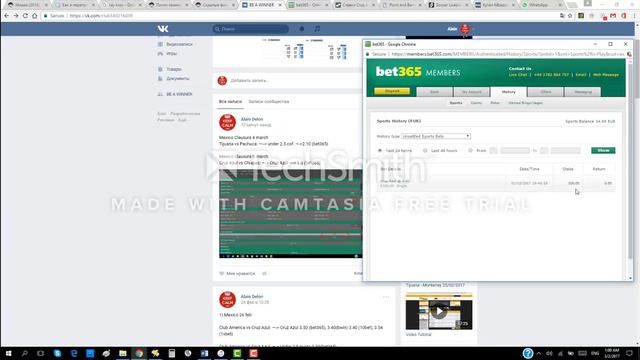Switch to the community posts wall tab
Image resolution: width=640 pixels, height=360 pixels.
click(x=269, y=102)
